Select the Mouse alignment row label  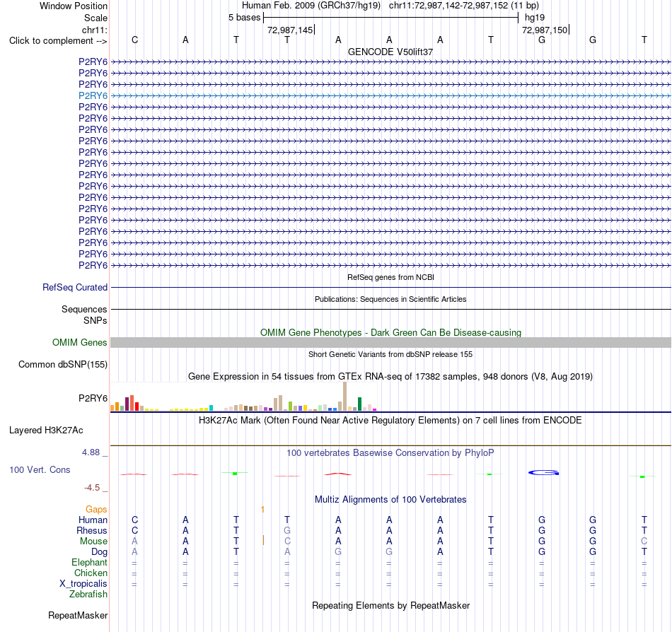tap(93, 542)
